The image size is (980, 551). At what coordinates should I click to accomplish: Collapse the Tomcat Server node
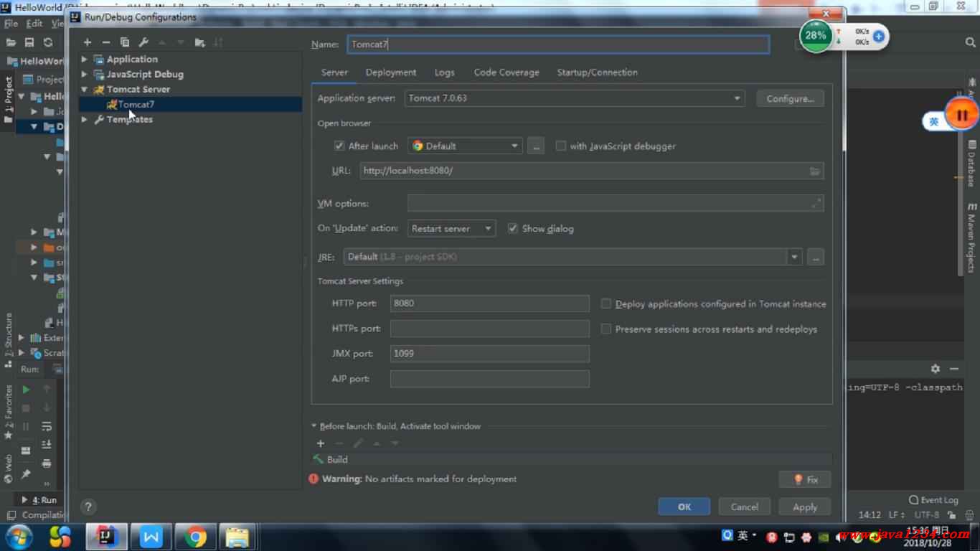(85, 89)
